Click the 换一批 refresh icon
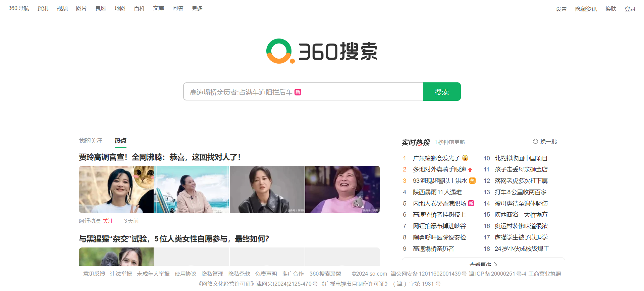This screenshot has width=644, height=291. pyautogui.click(x=535, y=142)
